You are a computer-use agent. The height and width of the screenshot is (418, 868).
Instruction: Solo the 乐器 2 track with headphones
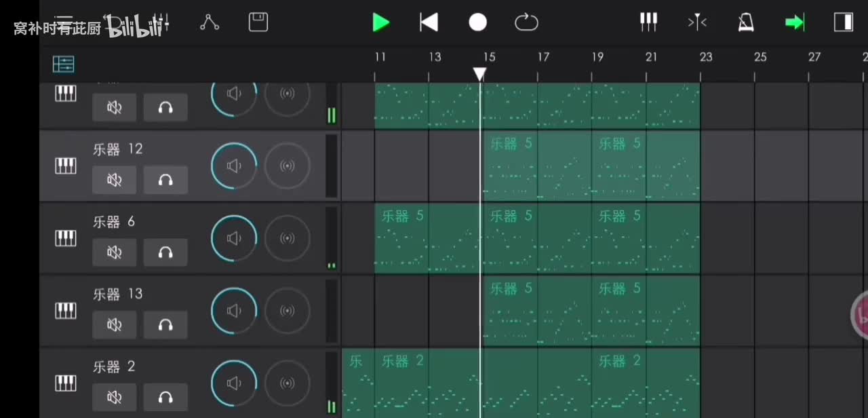click(165, 397)
